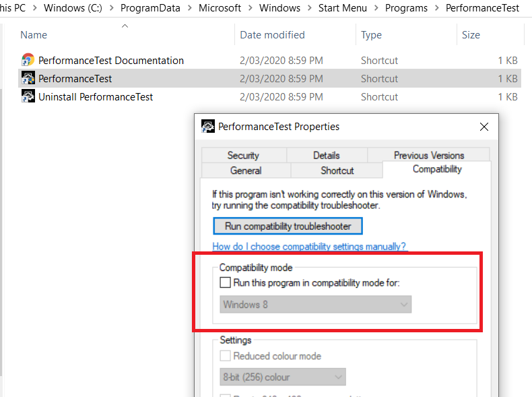Click the Properties dialog title icon
The image size is (532, 397).
pyautogui.click(x=207, y=126)
